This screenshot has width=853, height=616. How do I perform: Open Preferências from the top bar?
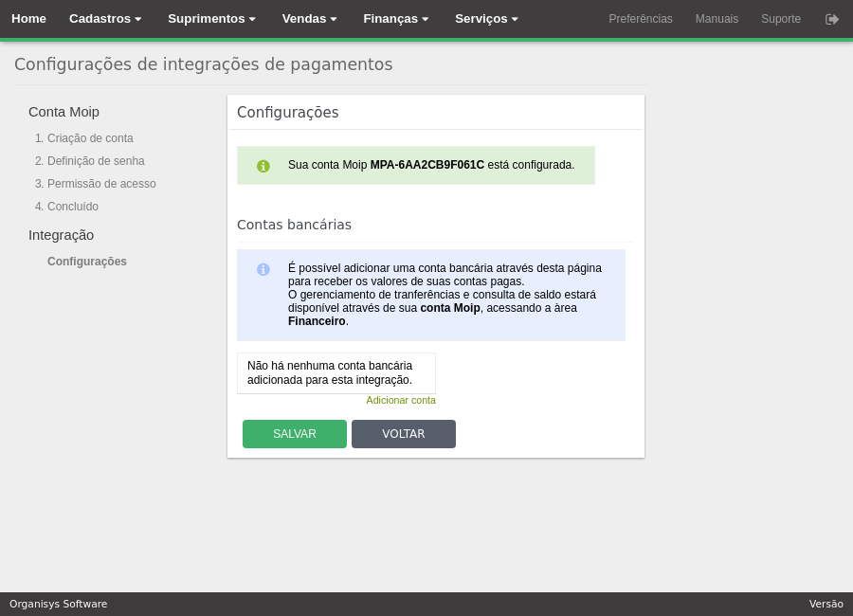point(641,19)
